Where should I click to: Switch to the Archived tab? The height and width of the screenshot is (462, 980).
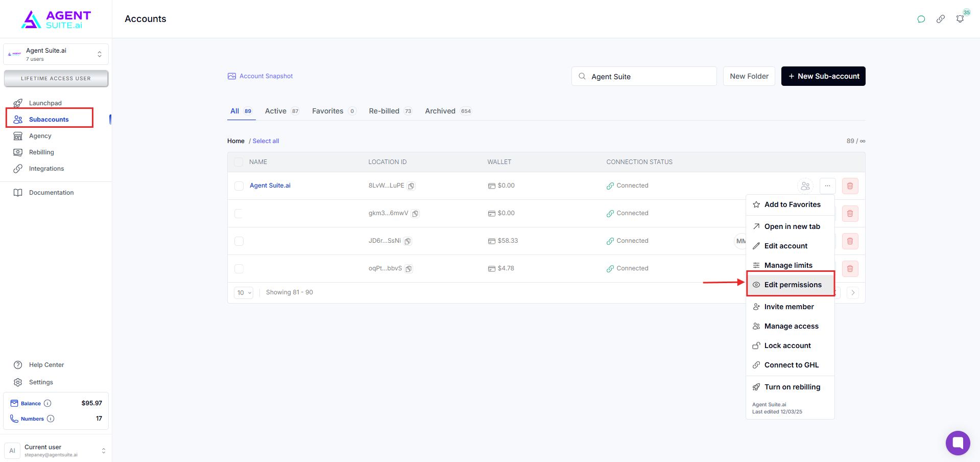coord(448,111)
